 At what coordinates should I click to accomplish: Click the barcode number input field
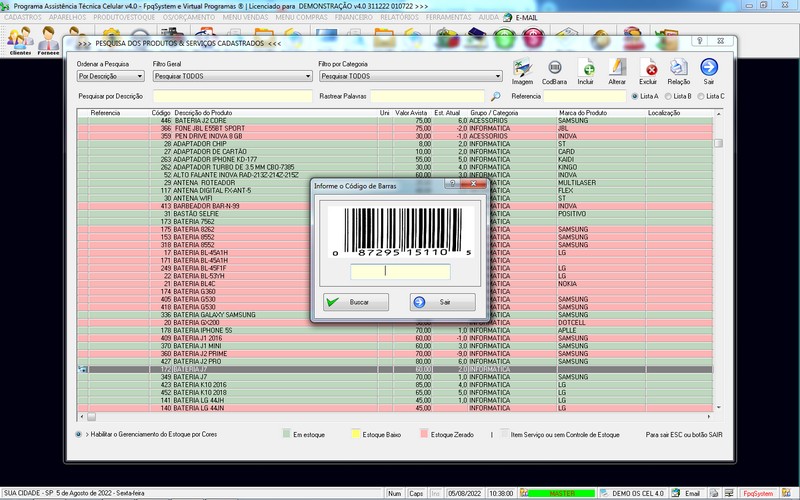(x=401, y=271)
